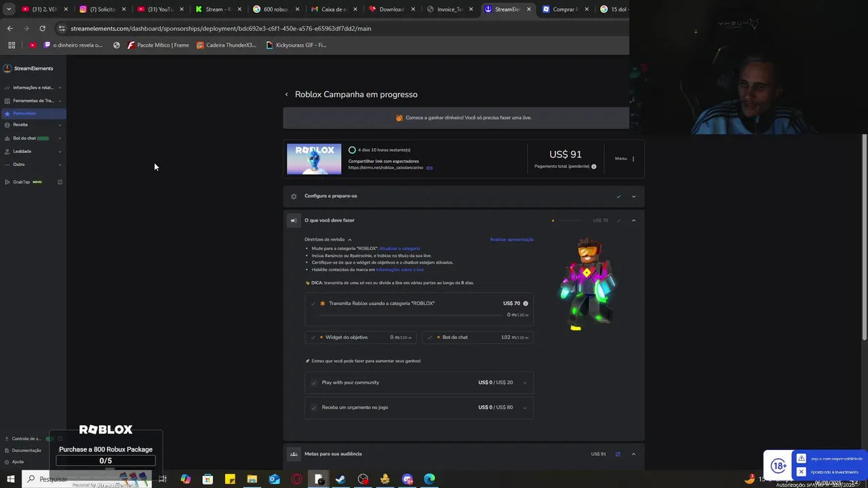
Task: Click megaphone icon in O que você deve fazer
Action: [294, 220]
